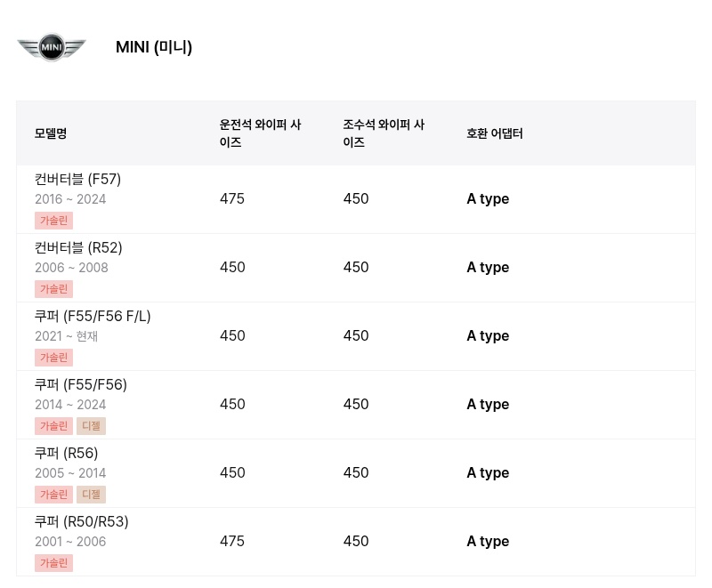Click the 운전석 와이퍼 사이즈 column header

click(260, 133)
